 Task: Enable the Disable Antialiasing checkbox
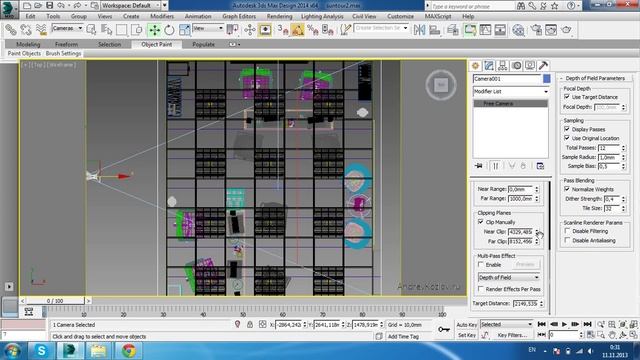567,240
